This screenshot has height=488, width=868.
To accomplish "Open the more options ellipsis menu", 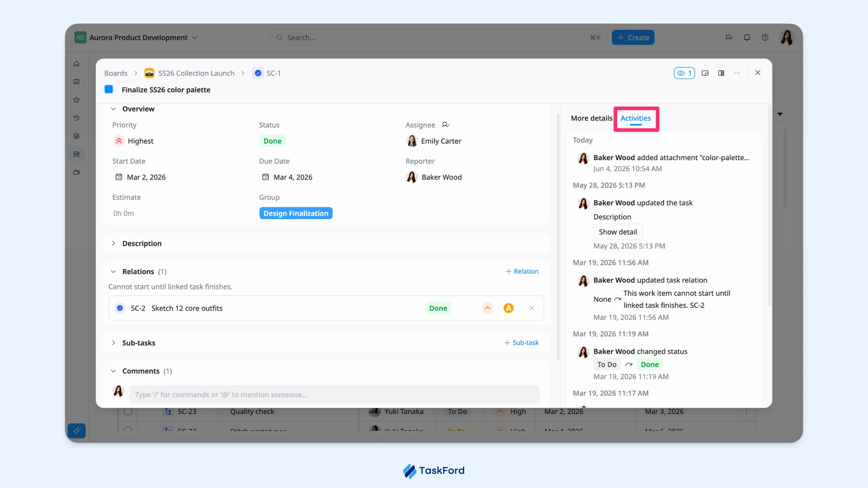I will click(737, 73).
